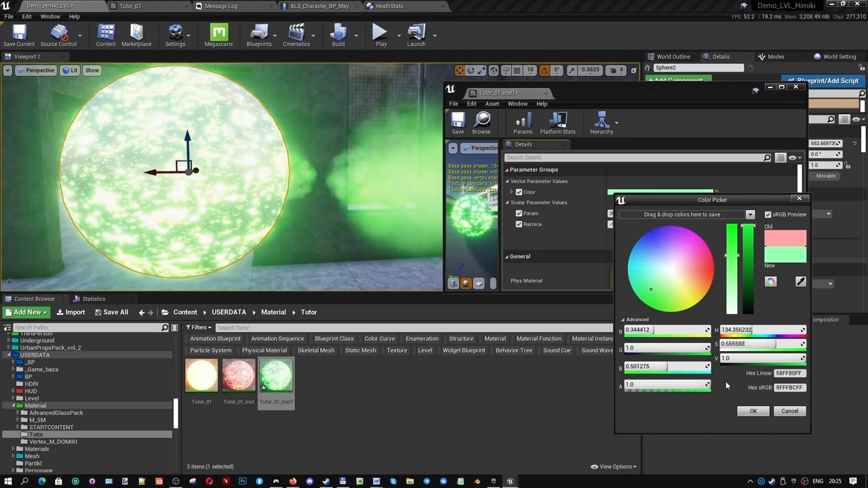Click the Hierarchy icon in the material editor

601,123
